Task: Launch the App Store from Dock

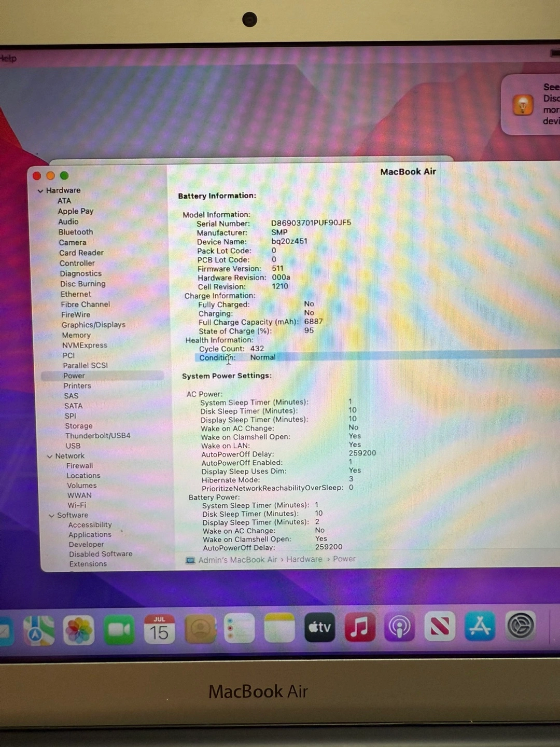Action: pyautogui.click(x=480, y=626)
